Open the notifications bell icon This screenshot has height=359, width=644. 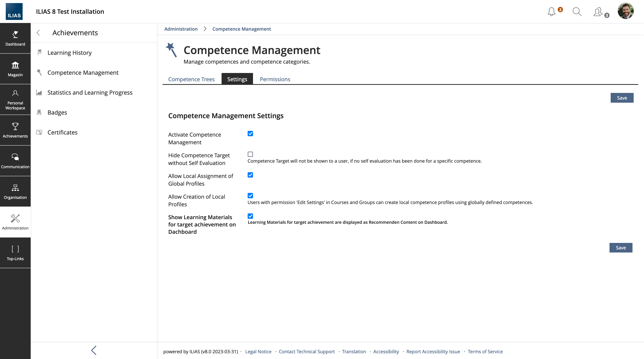[551, 12]
